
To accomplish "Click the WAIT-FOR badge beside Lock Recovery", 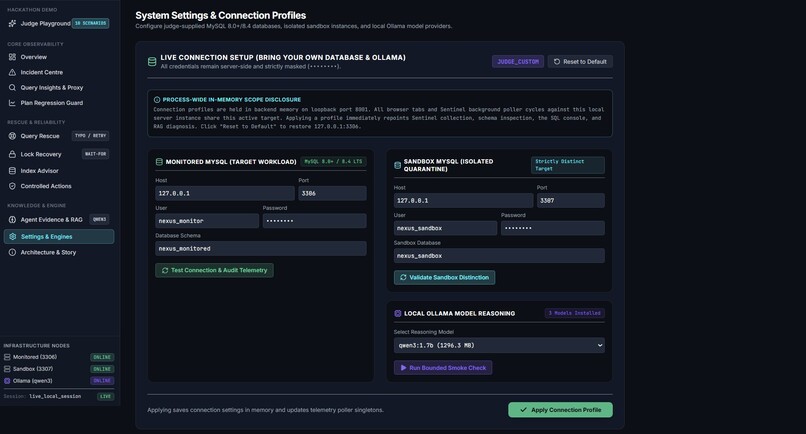I will point(96,154).
